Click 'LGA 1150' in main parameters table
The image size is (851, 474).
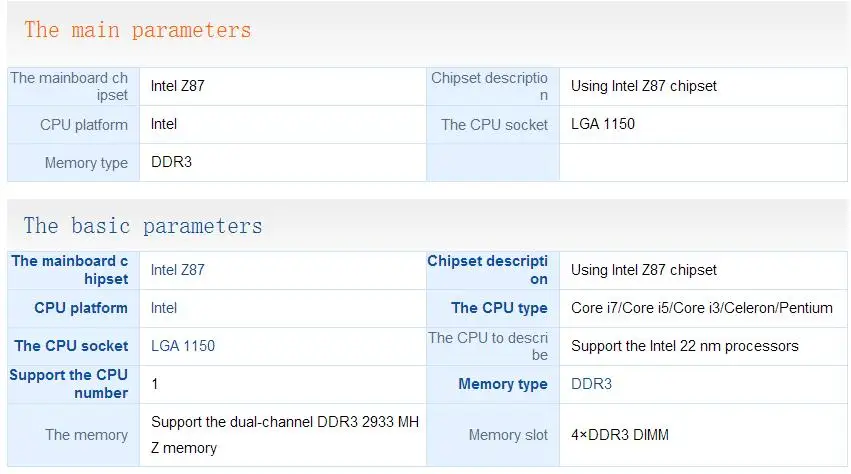coord(603,124)
